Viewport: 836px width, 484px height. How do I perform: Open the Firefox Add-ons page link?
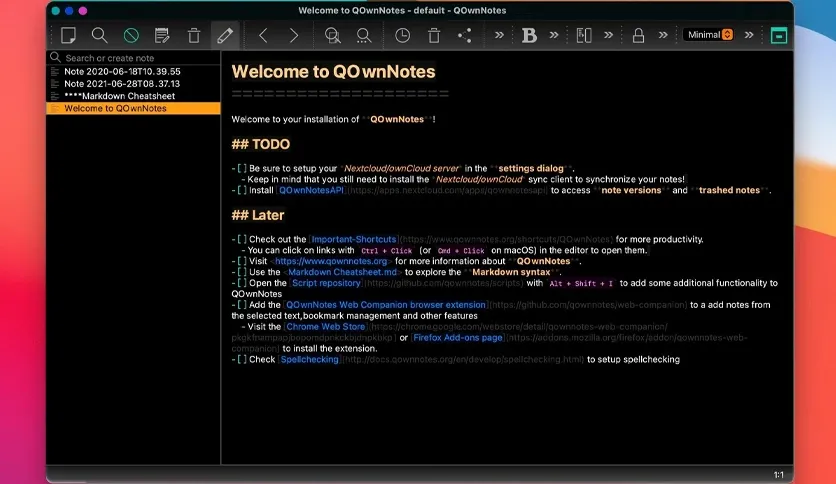coord(457,337)
